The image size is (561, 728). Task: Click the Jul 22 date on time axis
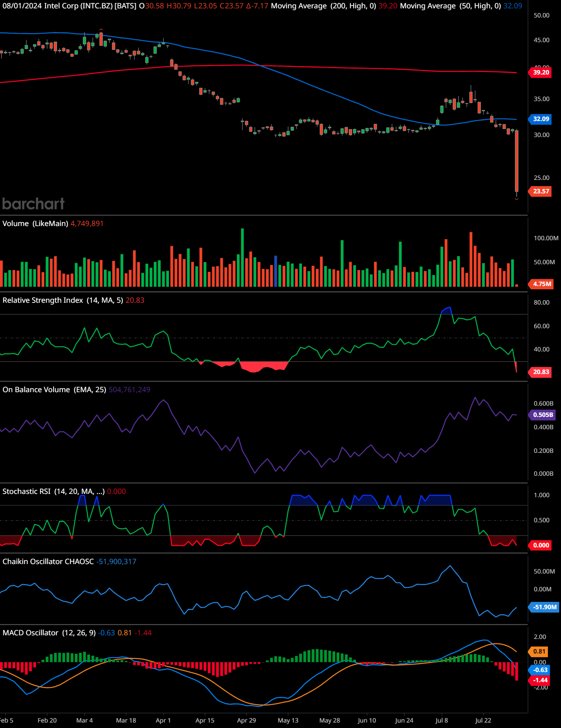coord(483,720)
